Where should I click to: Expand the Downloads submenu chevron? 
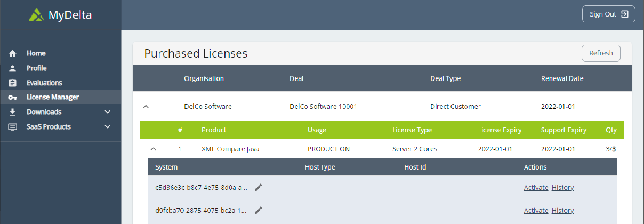pos(108,112)
